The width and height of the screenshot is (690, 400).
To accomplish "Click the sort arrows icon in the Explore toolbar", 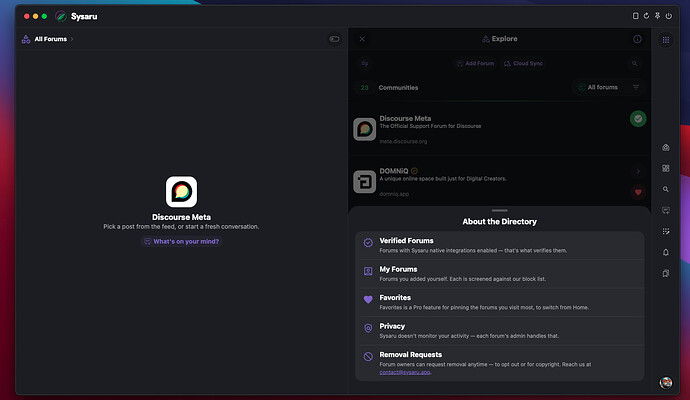I will [x=365, y=63].
